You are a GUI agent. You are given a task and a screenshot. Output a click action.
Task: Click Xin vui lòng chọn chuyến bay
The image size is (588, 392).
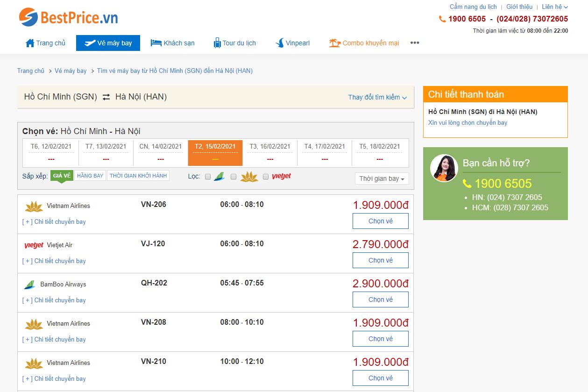point(468,123)
